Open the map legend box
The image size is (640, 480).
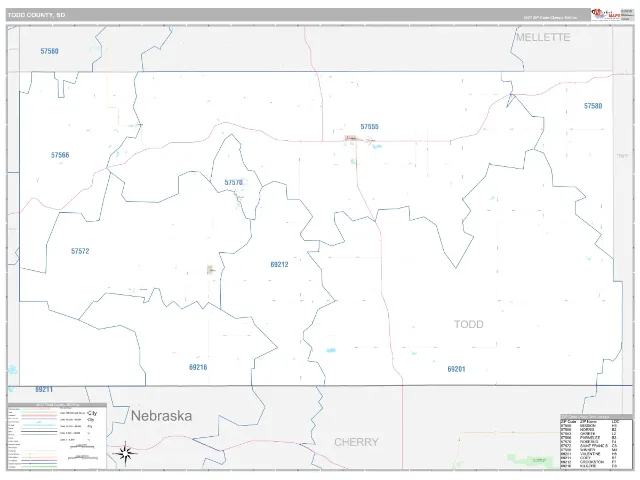tap(57, 436)
